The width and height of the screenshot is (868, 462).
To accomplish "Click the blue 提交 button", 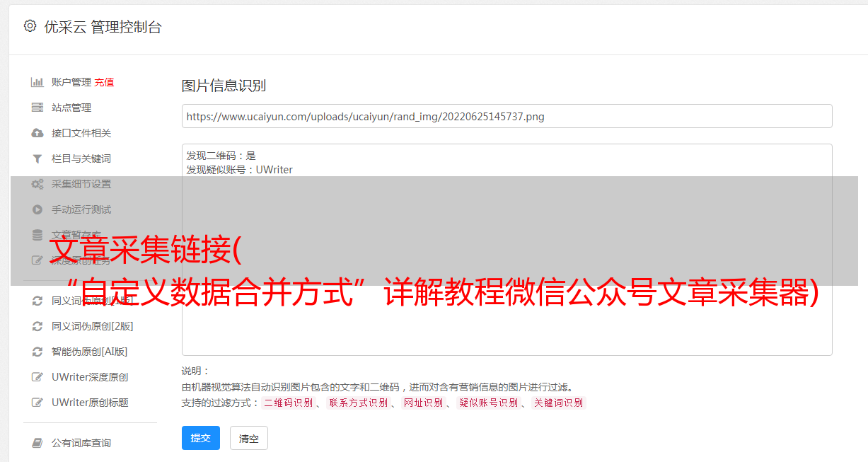I will point(201,438).
